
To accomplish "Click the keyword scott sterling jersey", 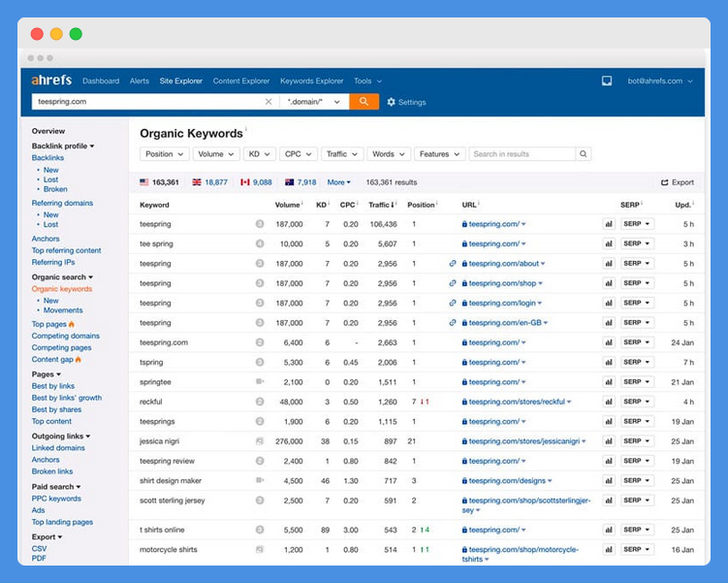I will pos(173,501).
